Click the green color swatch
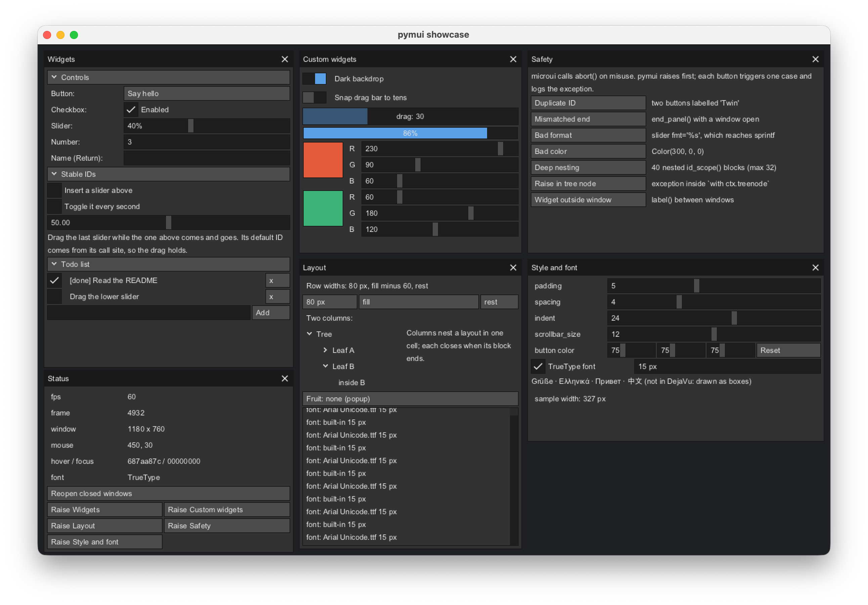 coord(323,208)
